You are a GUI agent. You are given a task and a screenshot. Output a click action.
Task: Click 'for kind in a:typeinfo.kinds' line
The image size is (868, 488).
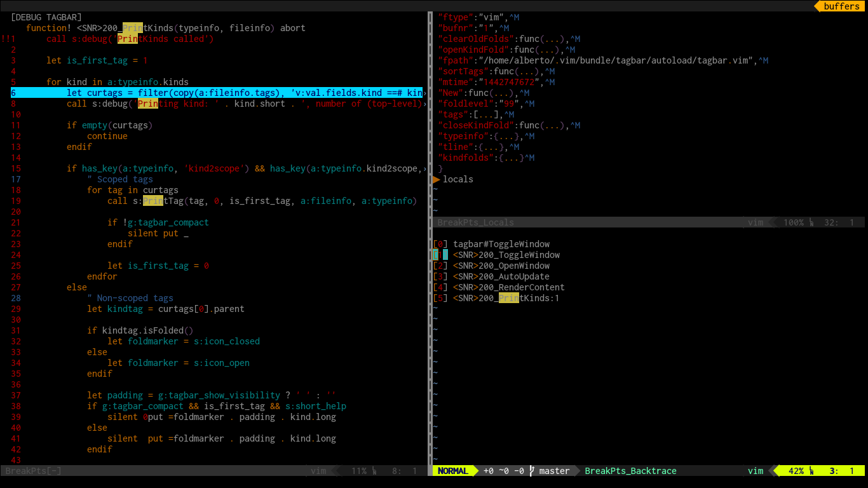point(118,82)
